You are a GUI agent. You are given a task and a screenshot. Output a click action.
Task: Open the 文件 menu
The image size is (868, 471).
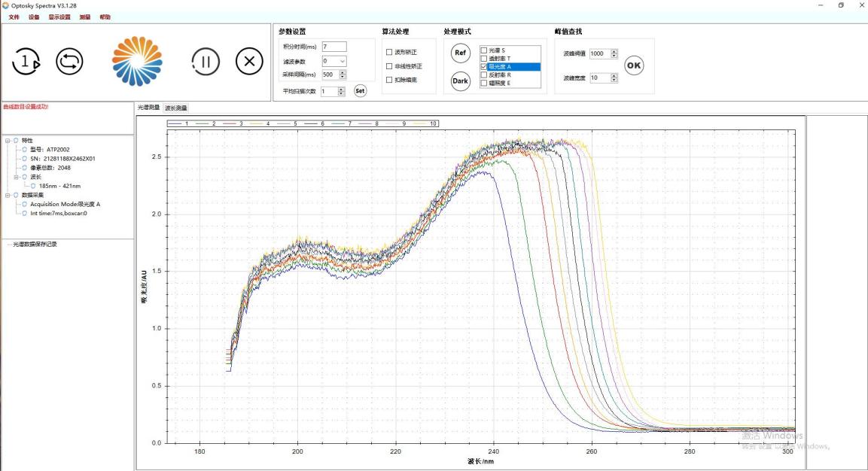(14, 17)
